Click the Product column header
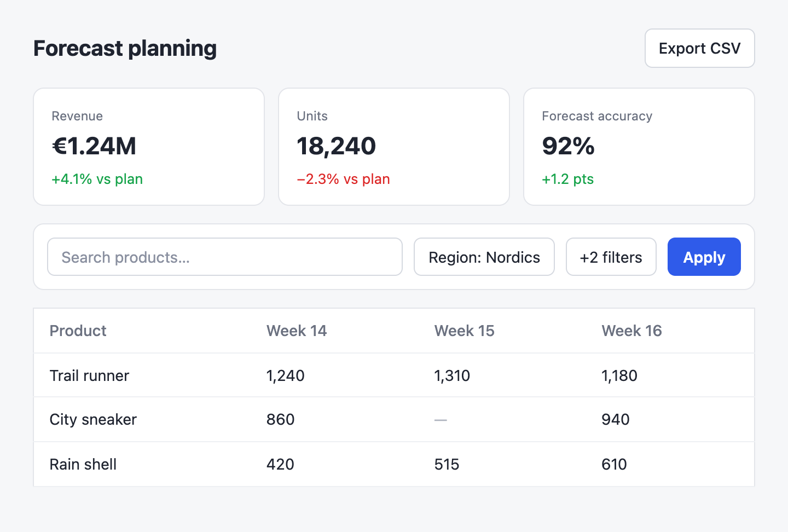The width and height of the screenshot is (788, 532). click(78, 331)
